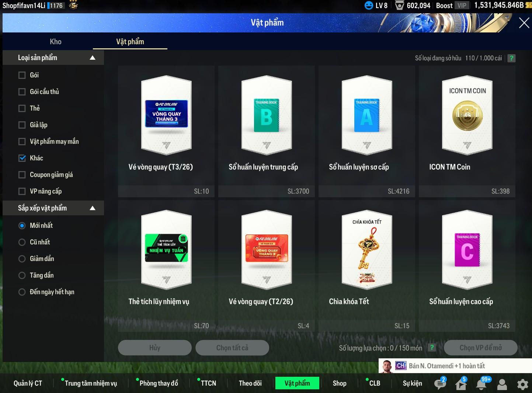532x393 pixels.
Task: Collapse the Loại sản phẩm section
Action: click(x=93, y=58)
